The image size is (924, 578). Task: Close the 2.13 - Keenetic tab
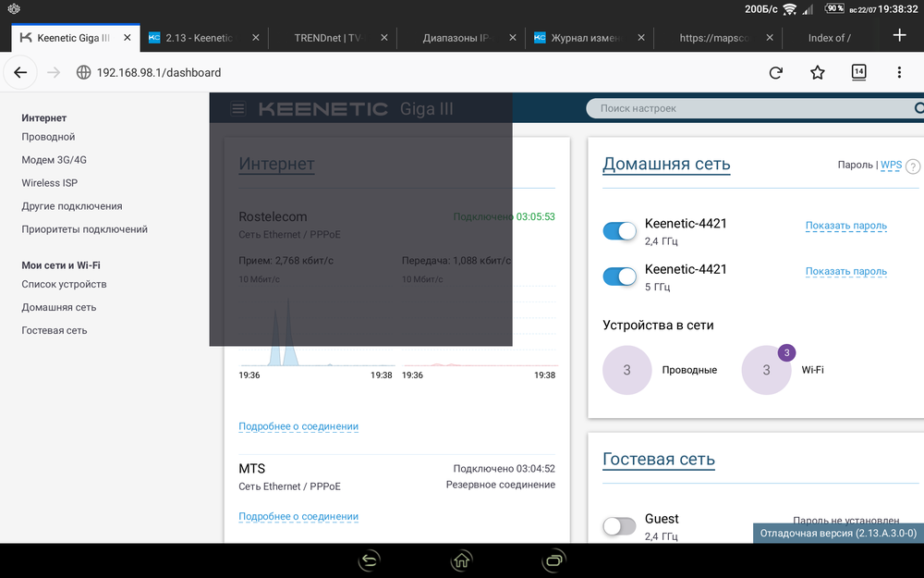click(x=256, y=38)
